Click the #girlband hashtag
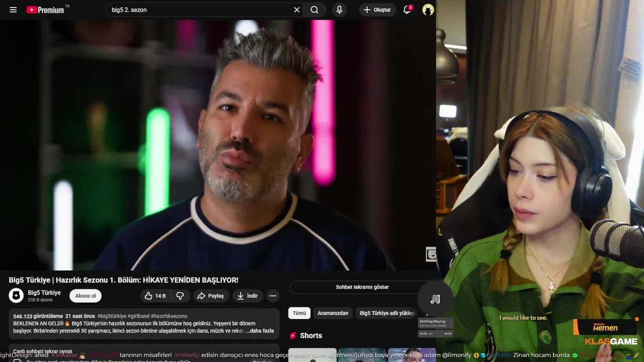644x362 pixels. [139, 316]
